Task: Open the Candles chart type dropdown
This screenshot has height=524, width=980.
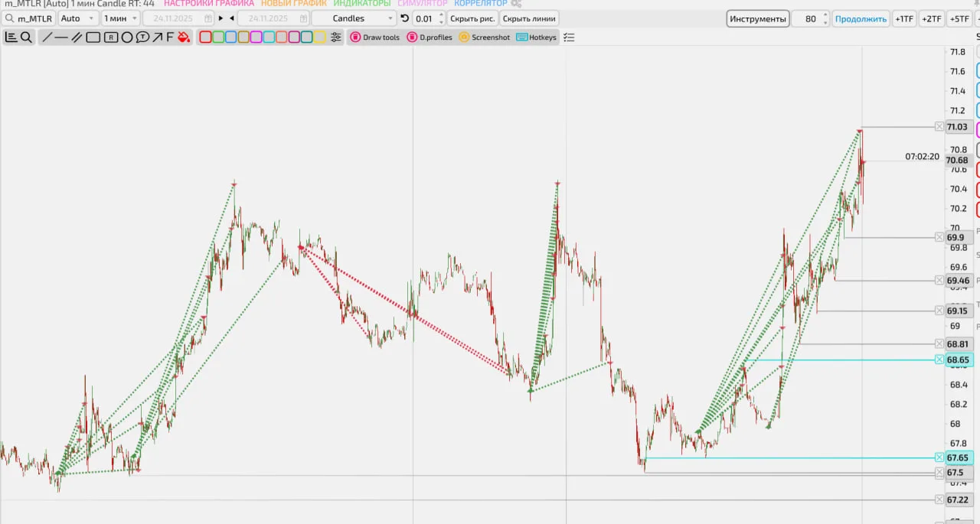Action: [354, 18]
